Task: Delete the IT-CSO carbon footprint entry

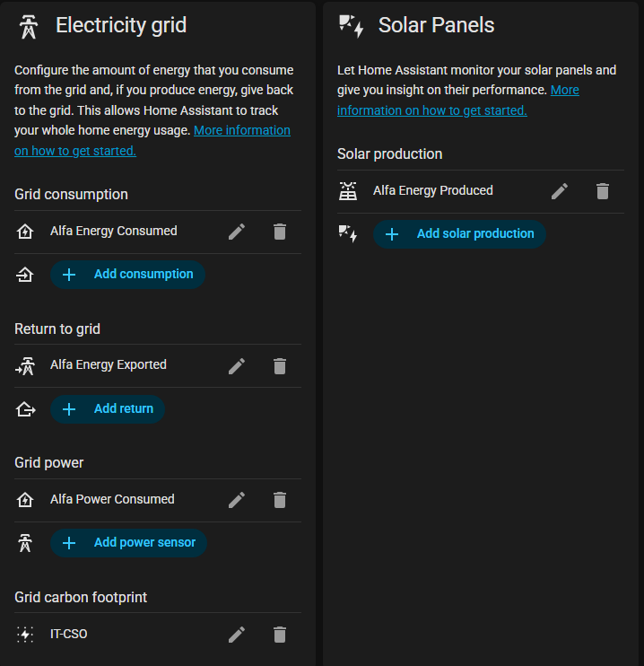Action: coord(280,635)
